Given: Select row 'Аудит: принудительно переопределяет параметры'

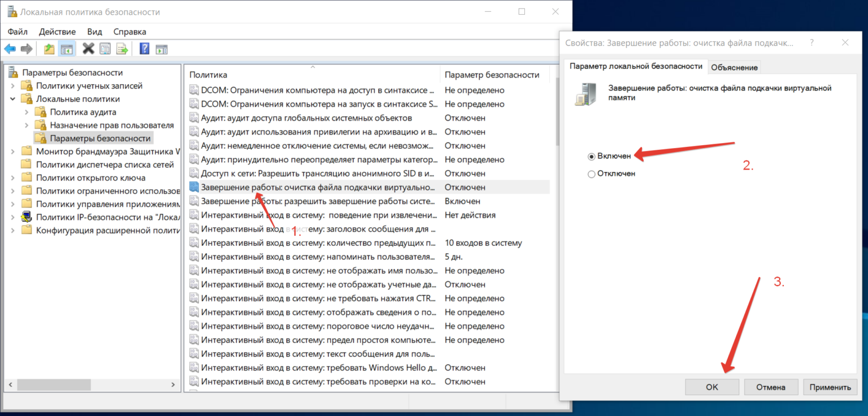Looking at the screenshot, I should click(x=368, y=159).
